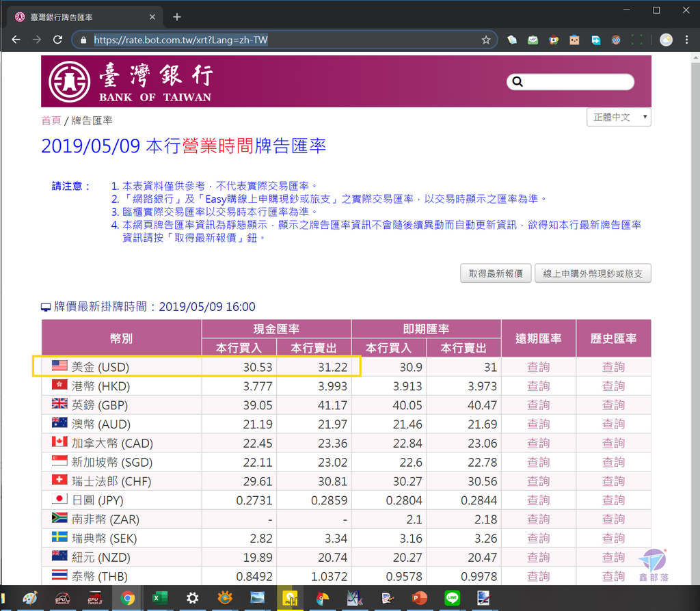Open a new browser tab

click(x=177, y=17)
